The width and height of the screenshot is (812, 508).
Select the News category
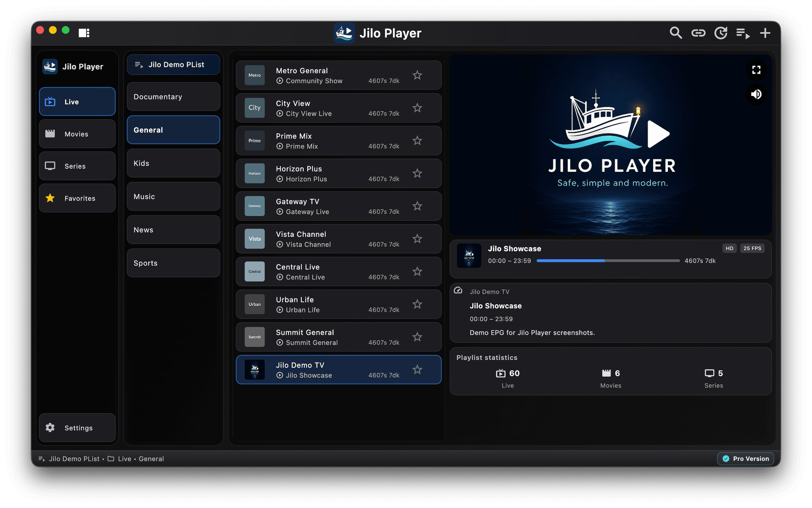click(x=173, y=230)
